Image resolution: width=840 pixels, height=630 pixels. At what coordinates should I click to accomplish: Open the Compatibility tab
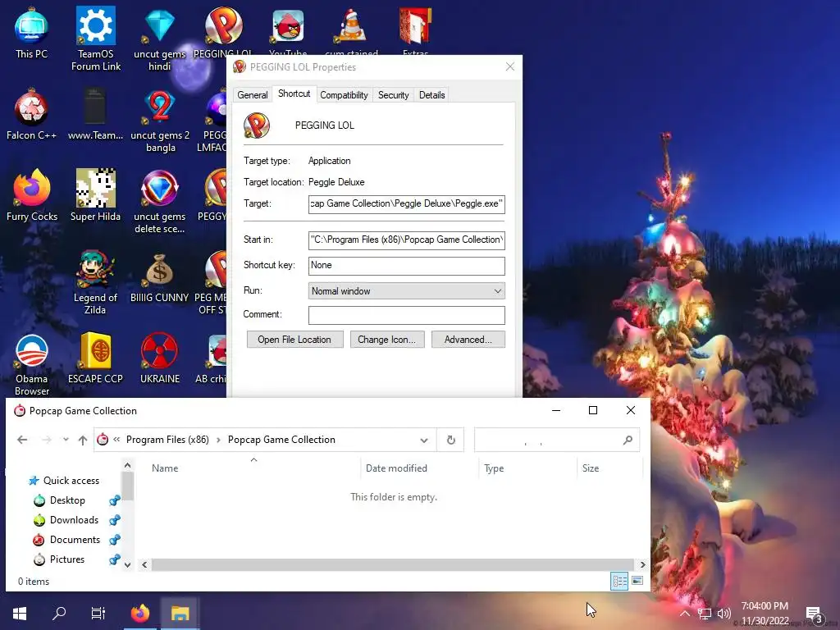click(x=344, y=95)
